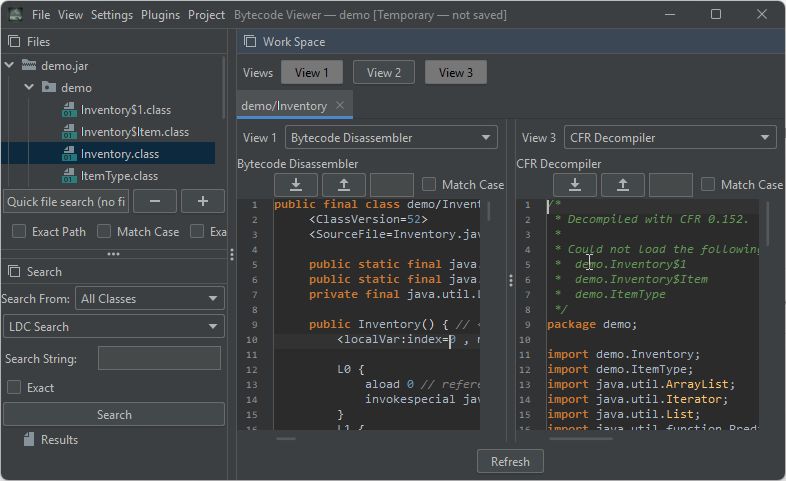Click the Results folder icon
The image size is (786, 481).
tap(29, 439)
